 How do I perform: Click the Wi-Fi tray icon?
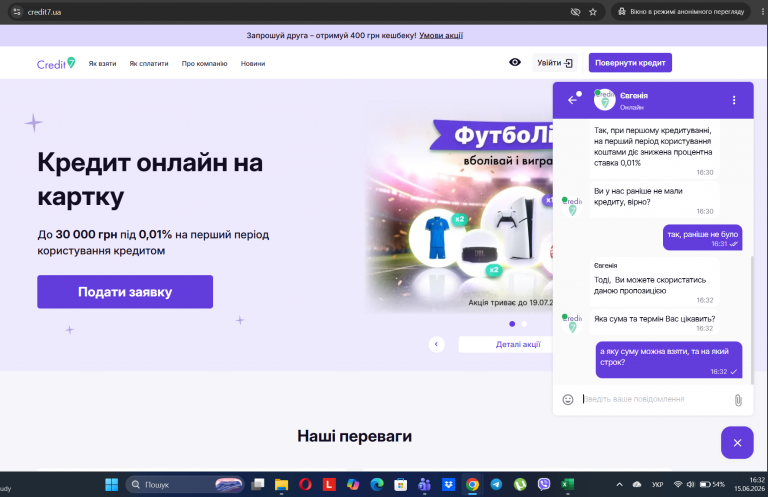pyautogui.click(x=678, y=484)
